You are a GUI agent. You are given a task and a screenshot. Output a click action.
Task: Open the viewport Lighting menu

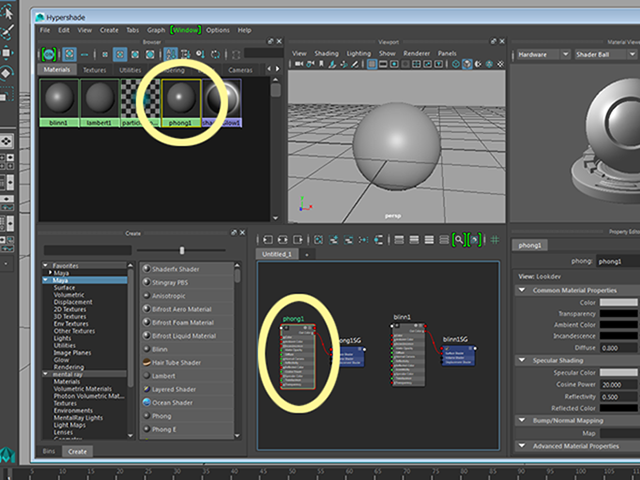(359, 53)
